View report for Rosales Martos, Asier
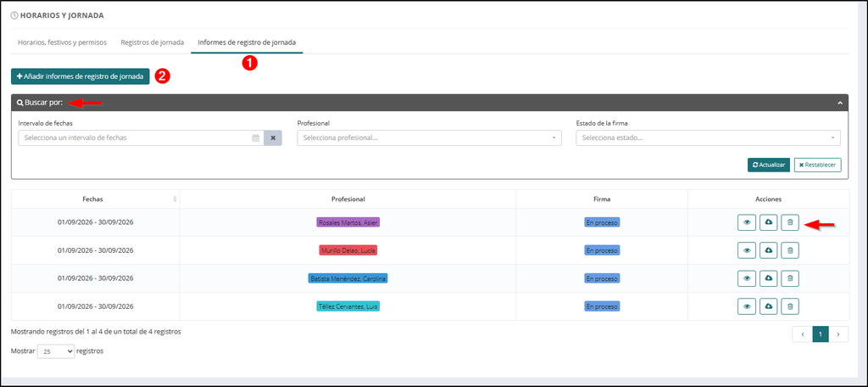 pos(746,222)
